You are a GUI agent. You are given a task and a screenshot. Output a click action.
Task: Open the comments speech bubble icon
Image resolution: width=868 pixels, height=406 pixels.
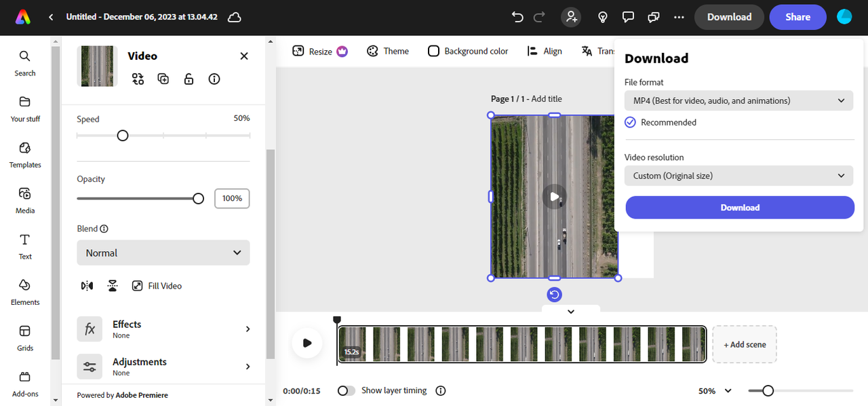coord(628,17)
